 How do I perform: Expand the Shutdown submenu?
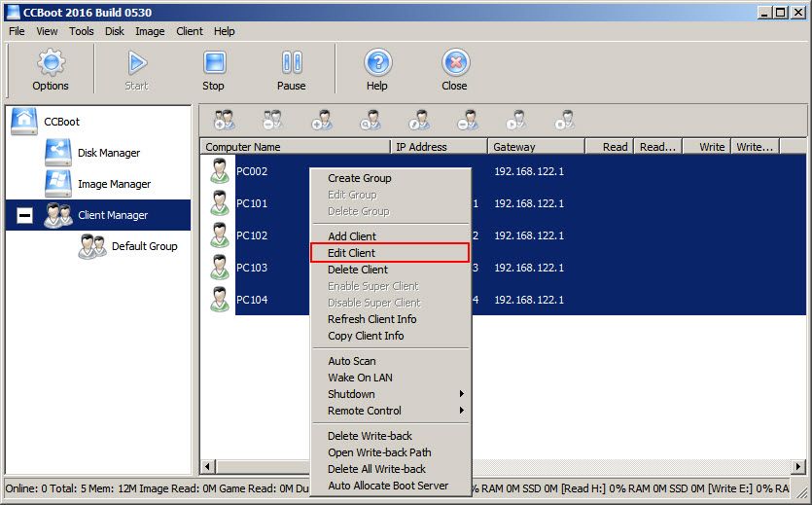click(391, 394)
